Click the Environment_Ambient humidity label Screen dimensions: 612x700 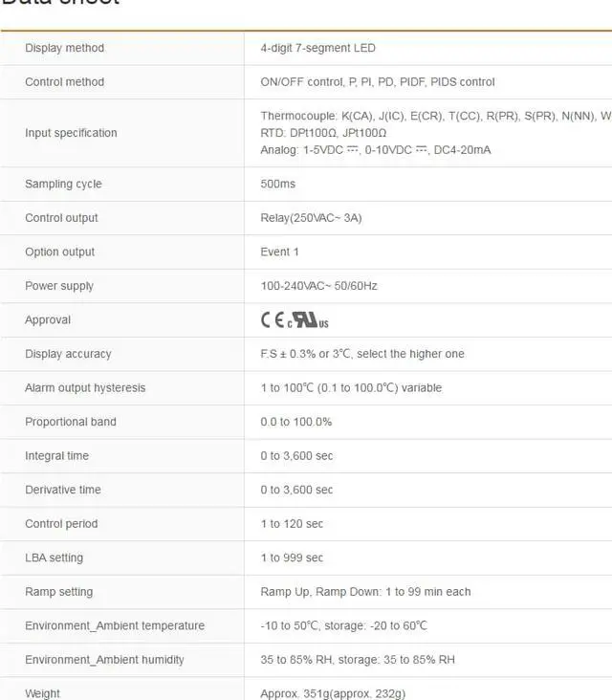point(104,660)
